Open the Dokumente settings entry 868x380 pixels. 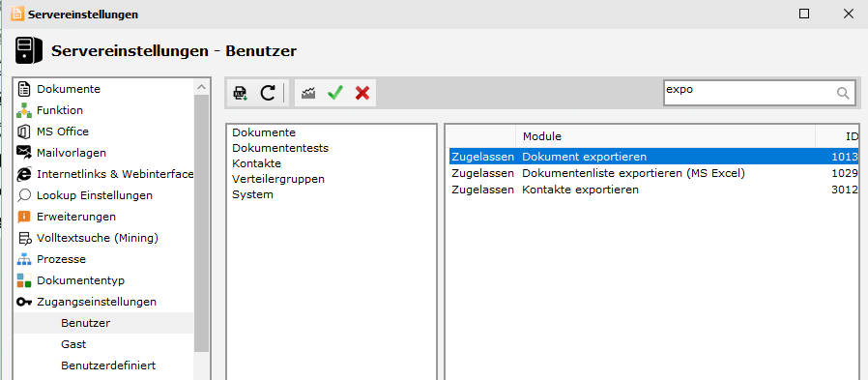tap(69, 89)
